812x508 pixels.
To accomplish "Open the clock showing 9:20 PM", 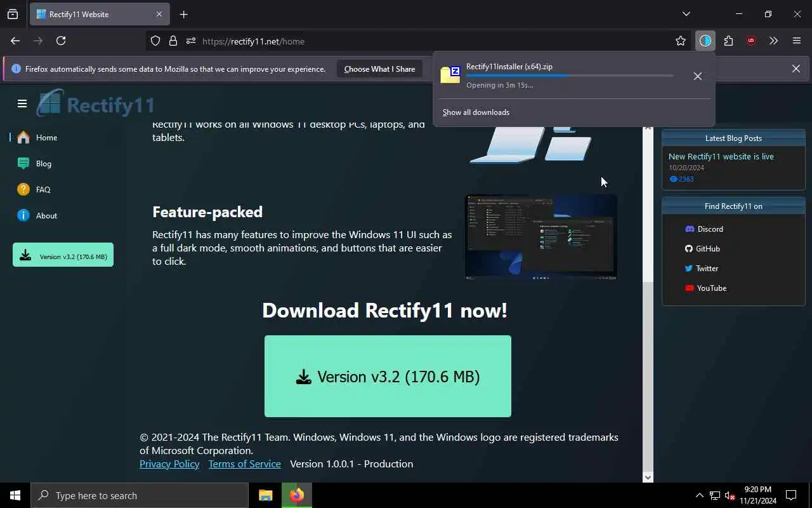I will (757, 495).
